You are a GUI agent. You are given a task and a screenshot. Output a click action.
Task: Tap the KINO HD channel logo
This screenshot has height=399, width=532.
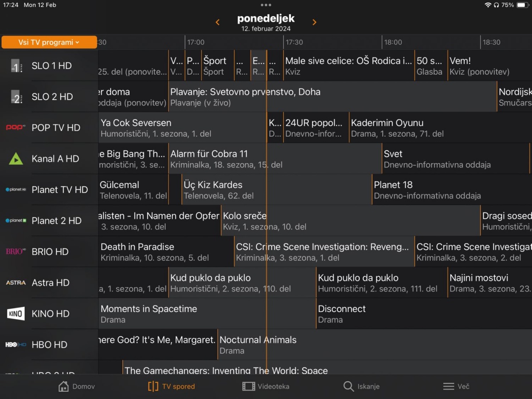click(16, 314)
